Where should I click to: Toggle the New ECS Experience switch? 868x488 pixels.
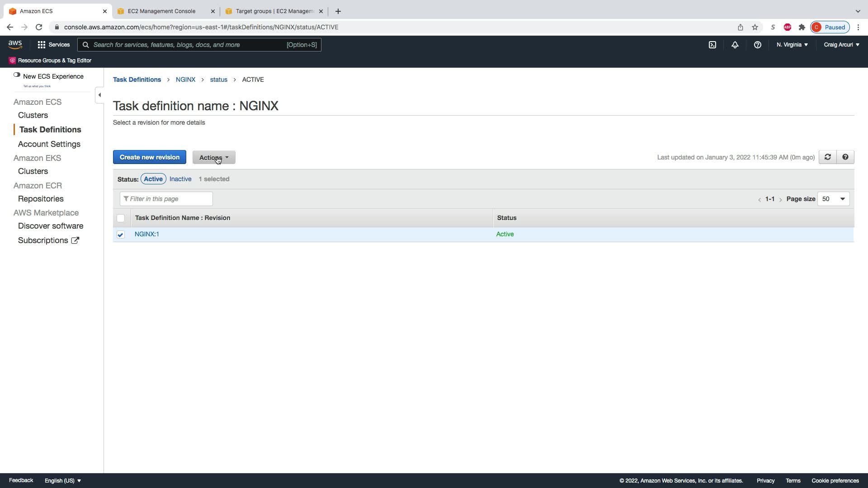17,75
